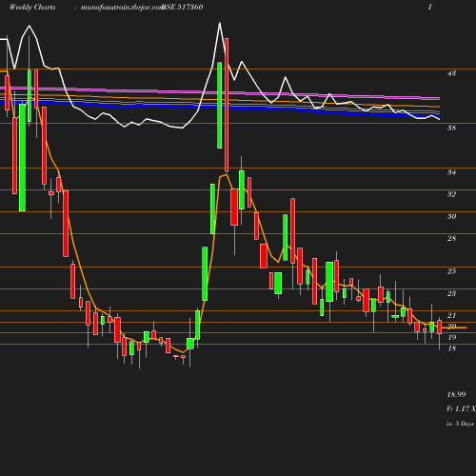
Task: Click the price axis label 38
Action: [451, 128]
